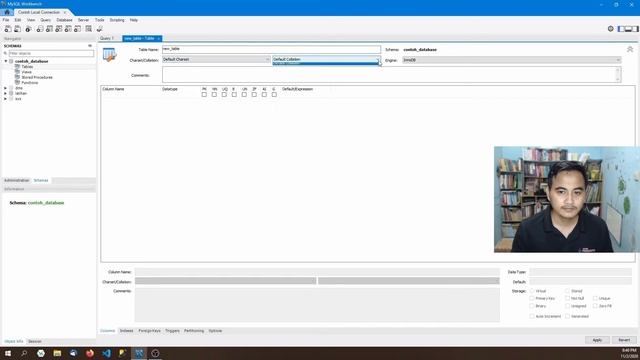This screenshot has height=360, width=640.
Task: Toggle the B (binary) column checkbox
Action: pyautogui.click(x=234, y=94)
